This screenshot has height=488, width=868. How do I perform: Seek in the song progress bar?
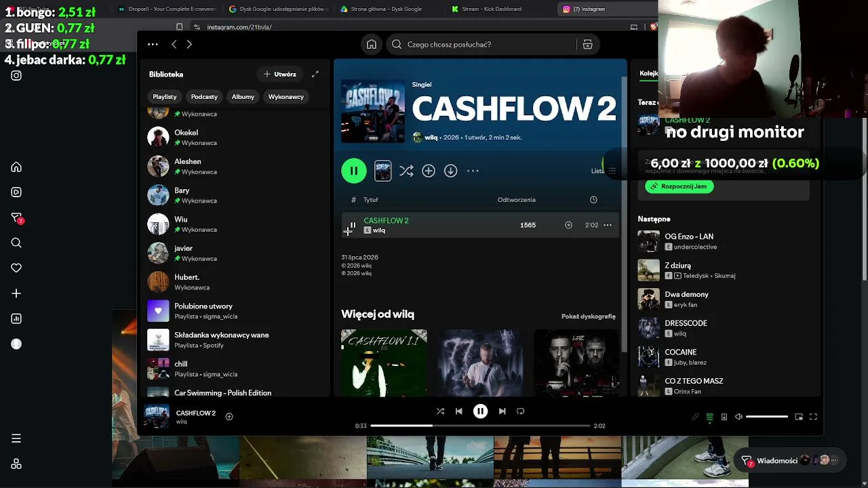coord(480,426)
